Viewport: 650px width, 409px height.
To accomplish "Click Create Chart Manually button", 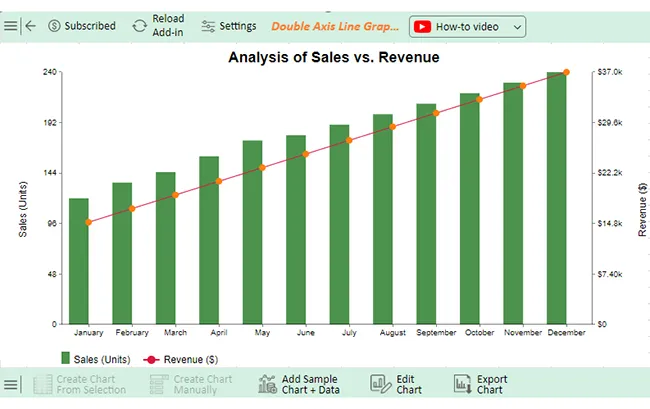I will 191,385.
